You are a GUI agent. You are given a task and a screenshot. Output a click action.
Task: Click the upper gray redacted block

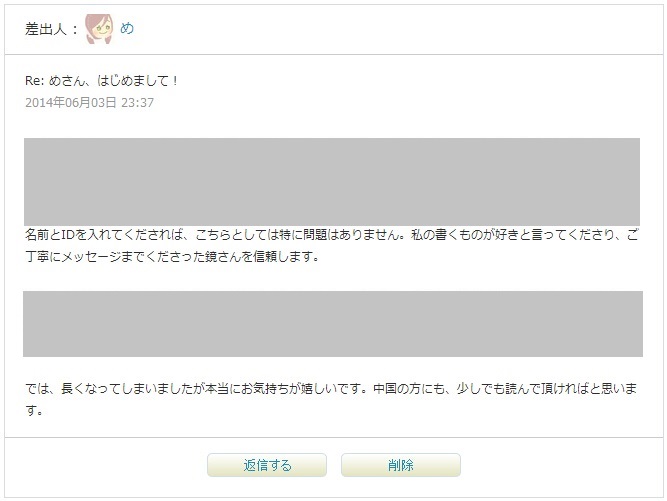coord(332,182)
